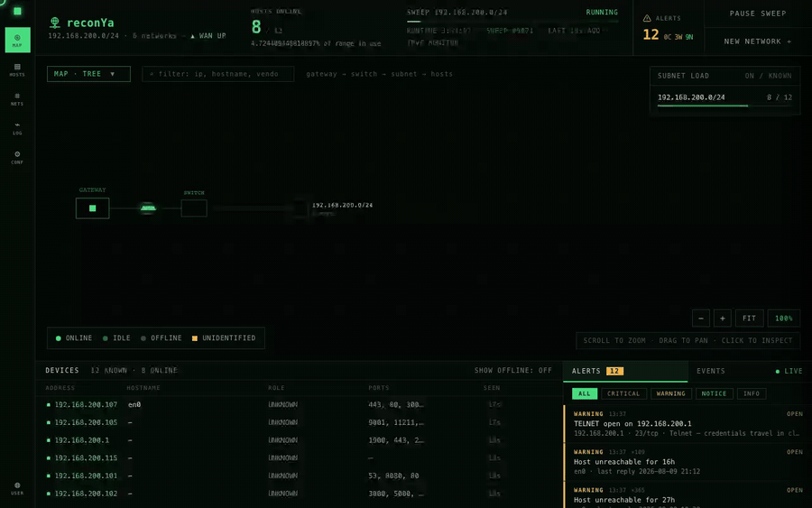Image resolution: width=812 pixels, height=508 pixels.
Task: Click the sweep progress bar
Action: (512, 22)
